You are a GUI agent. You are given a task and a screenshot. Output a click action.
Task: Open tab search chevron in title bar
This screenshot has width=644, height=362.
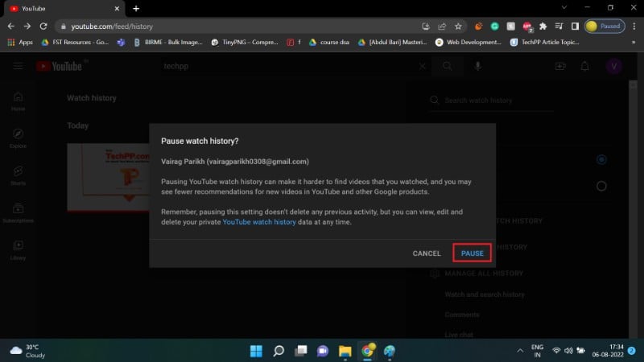click(x=564, y=7)
